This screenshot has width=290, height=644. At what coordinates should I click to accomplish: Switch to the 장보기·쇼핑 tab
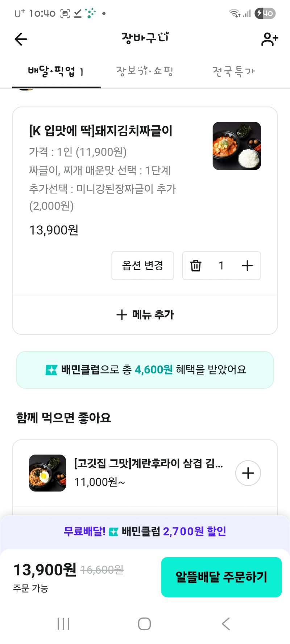click(x=144, y=71)
